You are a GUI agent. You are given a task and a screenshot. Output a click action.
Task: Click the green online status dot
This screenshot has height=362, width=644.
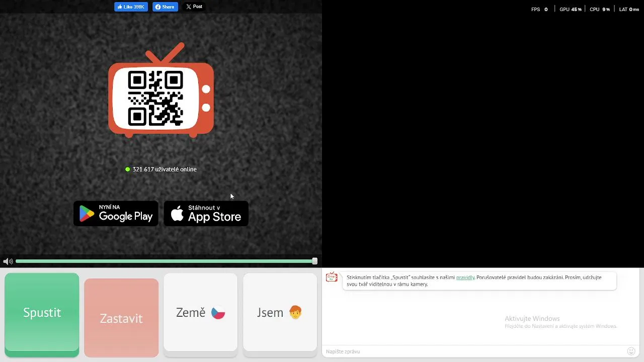point(128,169)
